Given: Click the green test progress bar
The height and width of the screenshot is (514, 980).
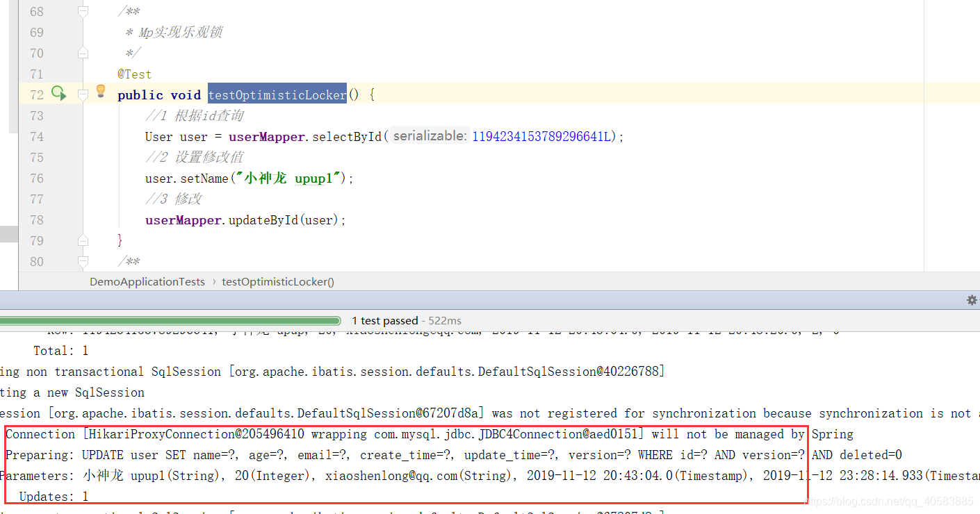Looking at the screenshot, I should click(x=170, y=321).
